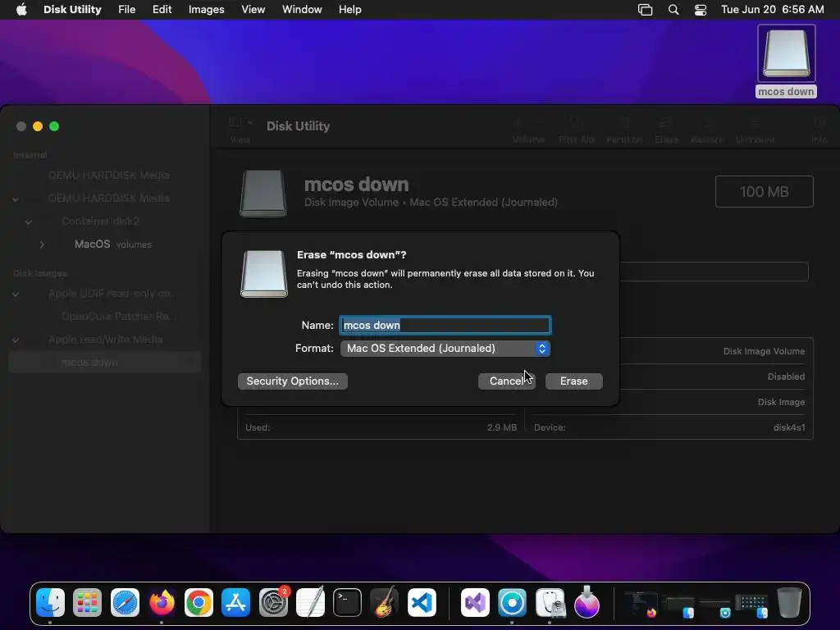The image size is (840, 630).
Task: Collapse Apple UDIF read-only disk image
Action: pyautogui.click(x=16, y=294)
